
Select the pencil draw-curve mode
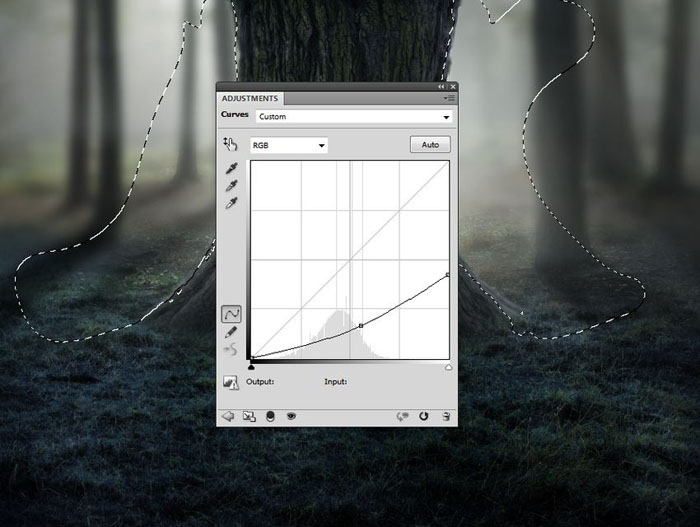click(x=231, y=332)
